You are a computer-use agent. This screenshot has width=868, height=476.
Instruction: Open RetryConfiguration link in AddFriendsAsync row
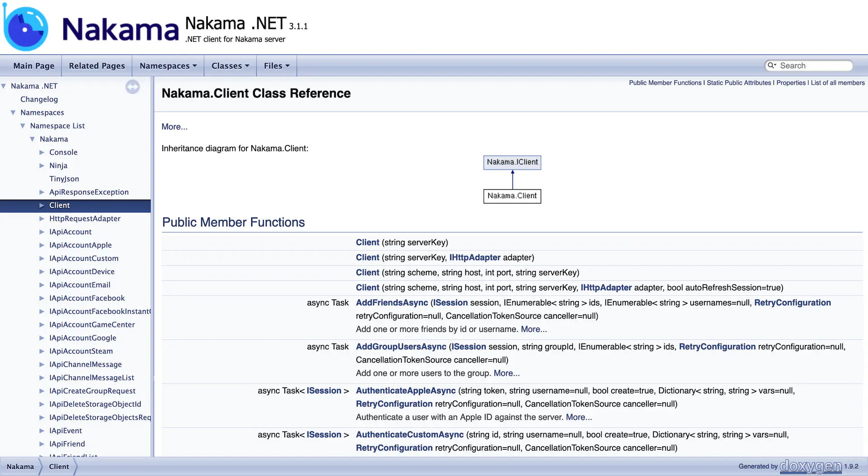click(x=793, y=303)
